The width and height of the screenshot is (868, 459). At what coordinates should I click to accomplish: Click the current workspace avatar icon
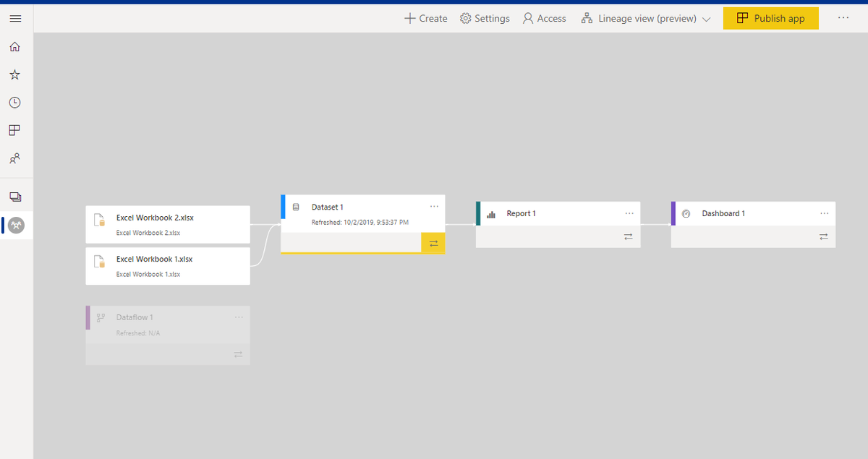(15, 225)
